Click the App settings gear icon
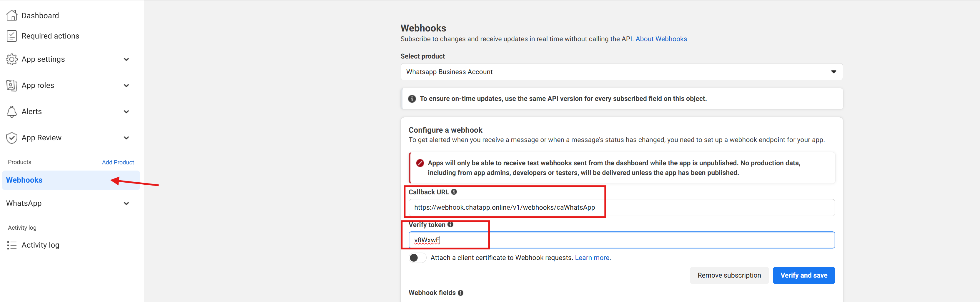The width and height of the screenshot is (980, 302). click(12, 59)
